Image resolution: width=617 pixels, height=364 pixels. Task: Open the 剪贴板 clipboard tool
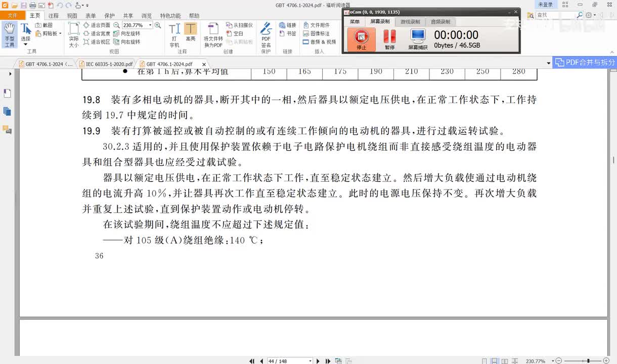click(x=48, y=33)
